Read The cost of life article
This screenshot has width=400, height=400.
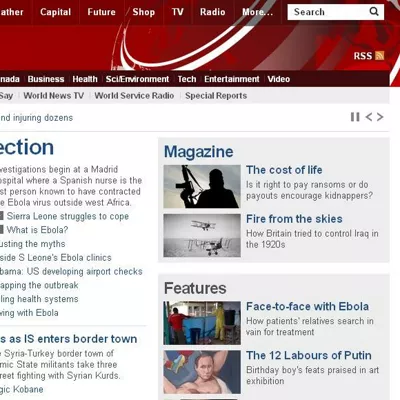284,170
